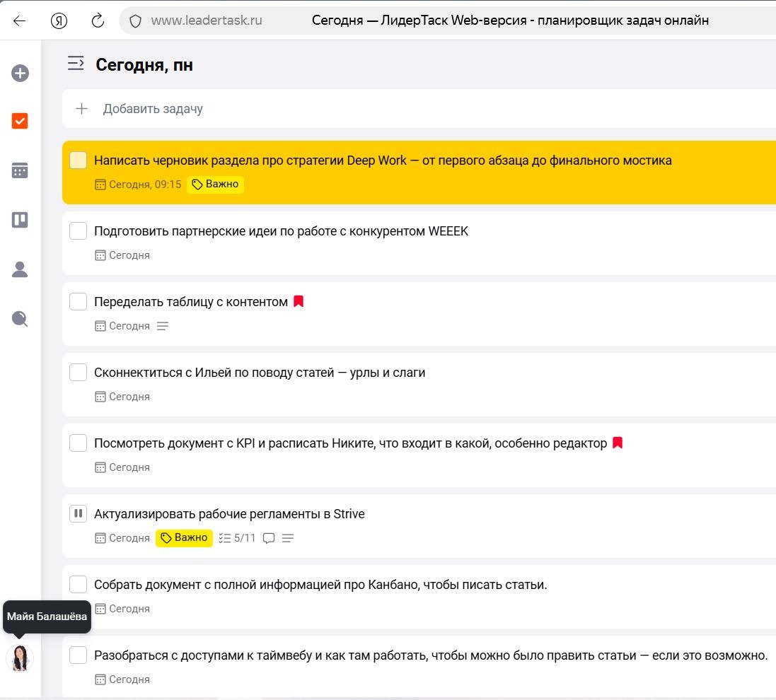
Task: Reload the page with refresh icon
Action: [98, 21]
